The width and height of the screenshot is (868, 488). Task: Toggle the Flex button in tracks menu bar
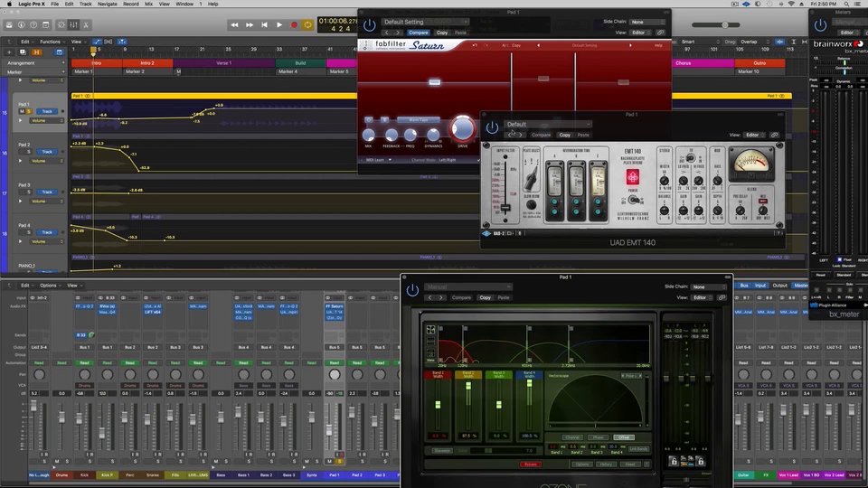click(108, 42)
